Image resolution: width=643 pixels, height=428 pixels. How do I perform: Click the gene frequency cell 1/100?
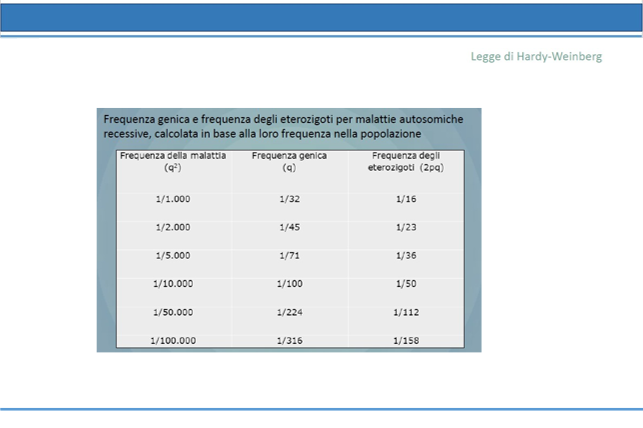tap(290, 284)
